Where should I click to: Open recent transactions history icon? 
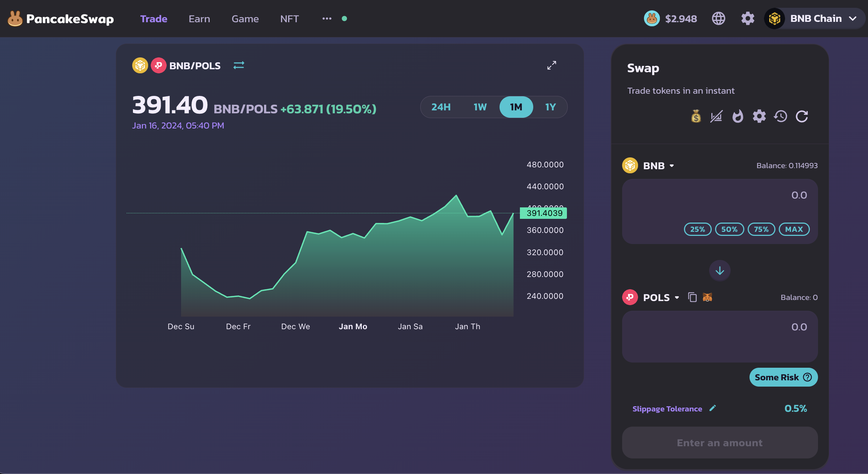pos(780,117)
